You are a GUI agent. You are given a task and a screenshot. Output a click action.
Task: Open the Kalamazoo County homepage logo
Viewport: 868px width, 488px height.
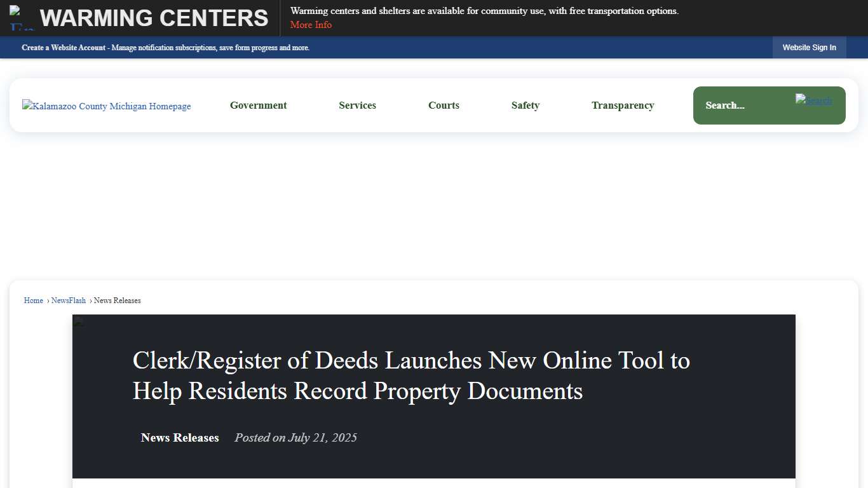[x=106, y=105]
